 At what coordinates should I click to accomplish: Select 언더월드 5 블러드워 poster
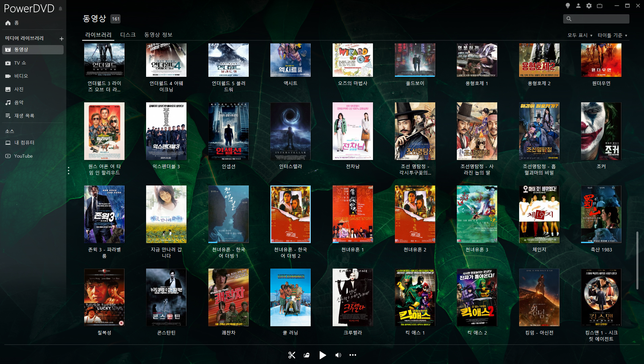229,60
